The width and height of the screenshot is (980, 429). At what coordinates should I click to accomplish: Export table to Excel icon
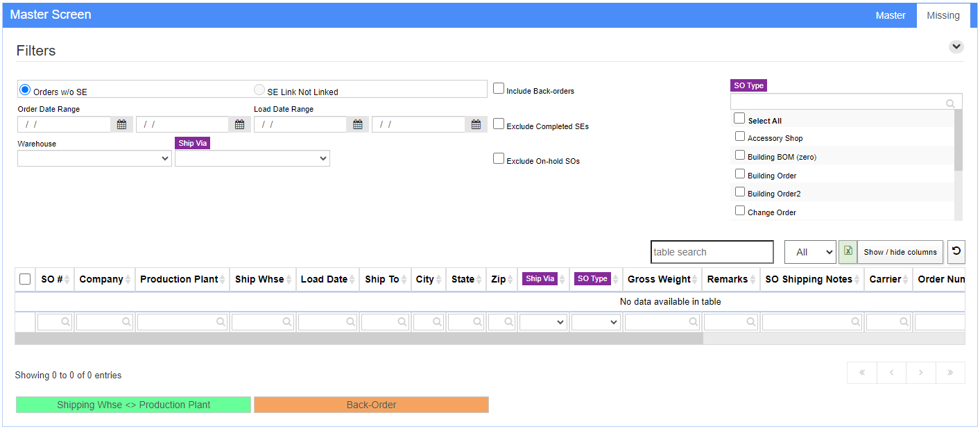coord(848,252)
